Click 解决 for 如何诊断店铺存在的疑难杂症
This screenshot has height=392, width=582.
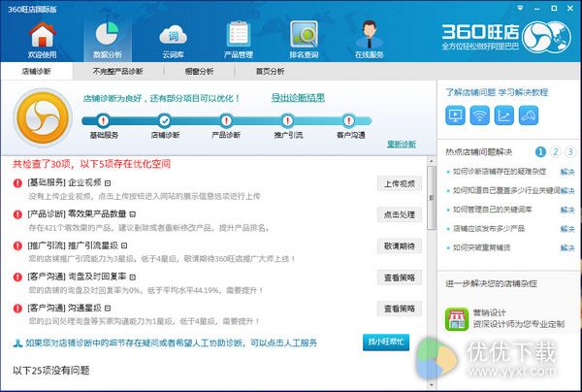567,172
